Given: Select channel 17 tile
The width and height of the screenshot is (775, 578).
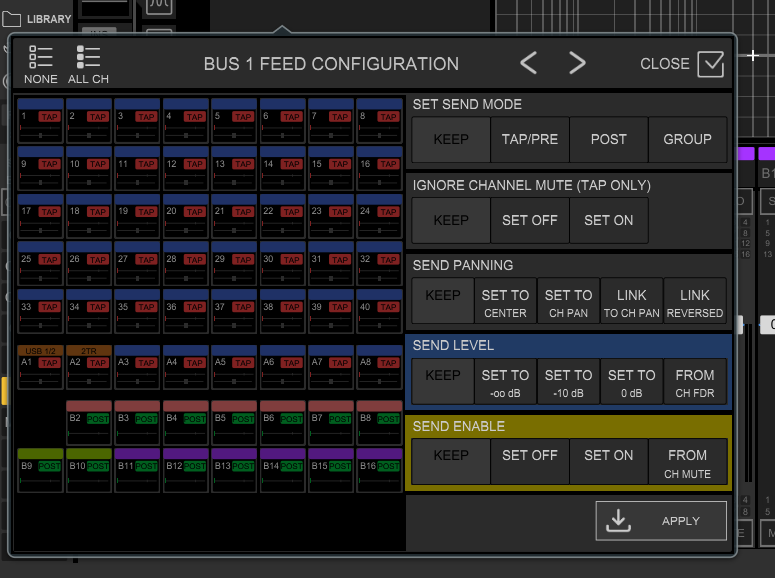Looking at the screenshot, I should (41, 216).
